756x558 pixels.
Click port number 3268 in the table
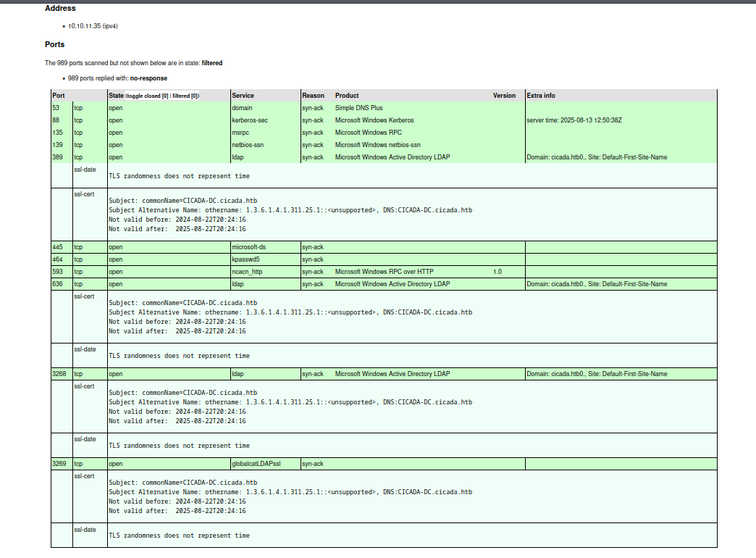pyautogui.click(x=59, y=374)
